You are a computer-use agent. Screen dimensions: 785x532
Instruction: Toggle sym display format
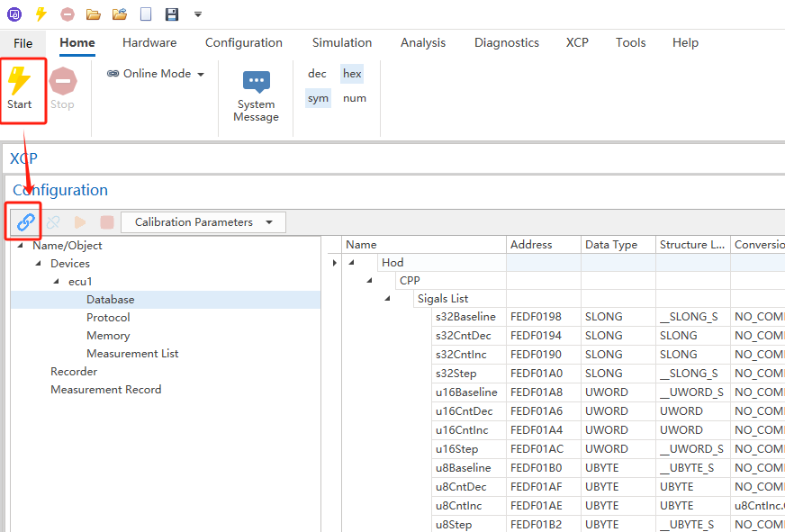point(318,98)
